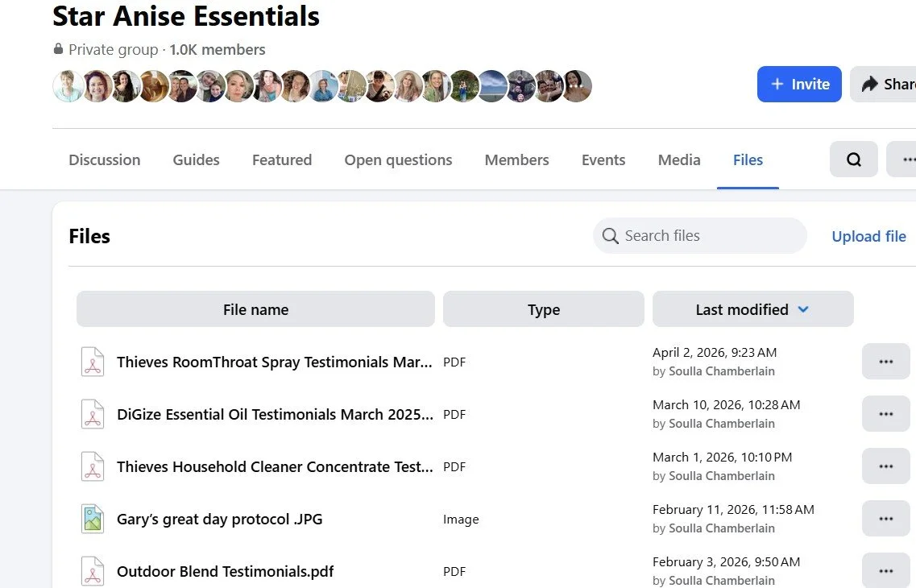This screenshot has width=916, height=588.
Task: Open more options for Thieves RoomThroat Spray file
Action: pos(885,362)
